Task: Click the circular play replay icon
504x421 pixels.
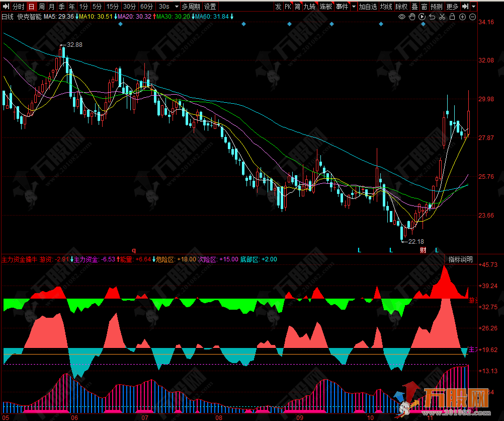Action: click(x=423, y=17)
